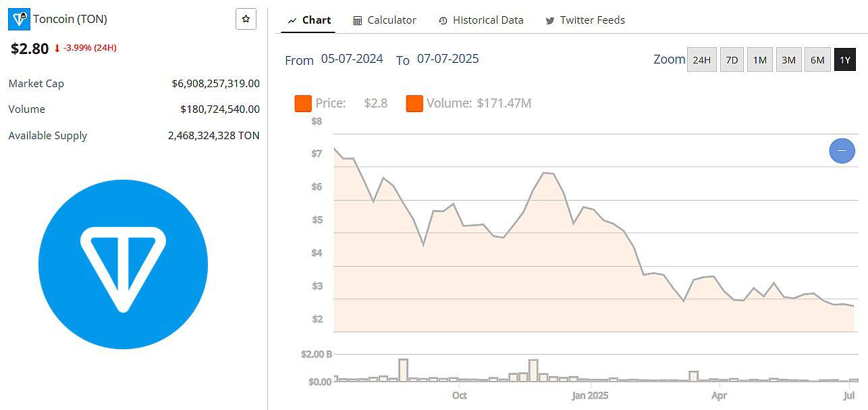Click the chart line icon in Chart tab
Viewport: 868px width, 410px height.
292,21
